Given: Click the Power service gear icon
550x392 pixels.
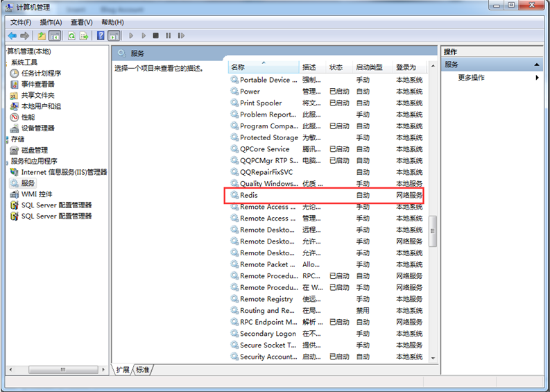Looking at the screenshot, I should pos(234,92).
